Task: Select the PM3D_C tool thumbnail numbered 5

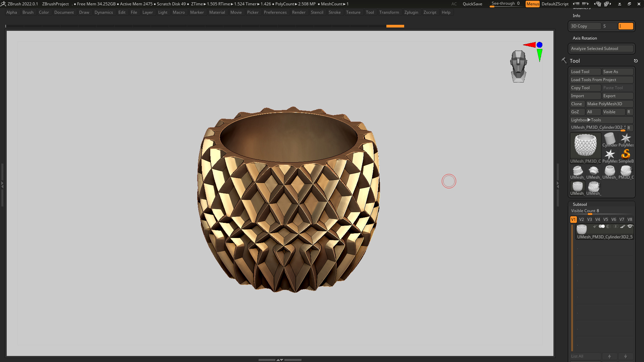Action: click(x=626, y=172)
